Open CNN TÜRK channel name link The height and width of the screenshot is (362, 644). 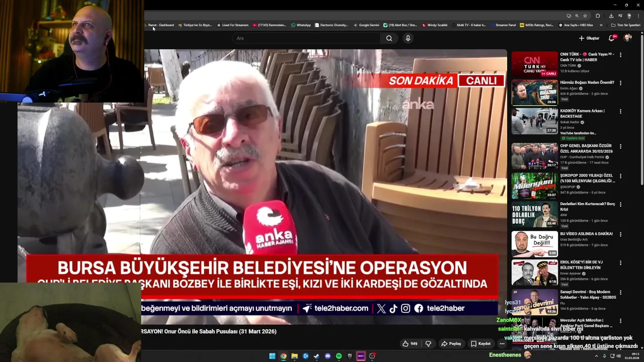point(568,66)
